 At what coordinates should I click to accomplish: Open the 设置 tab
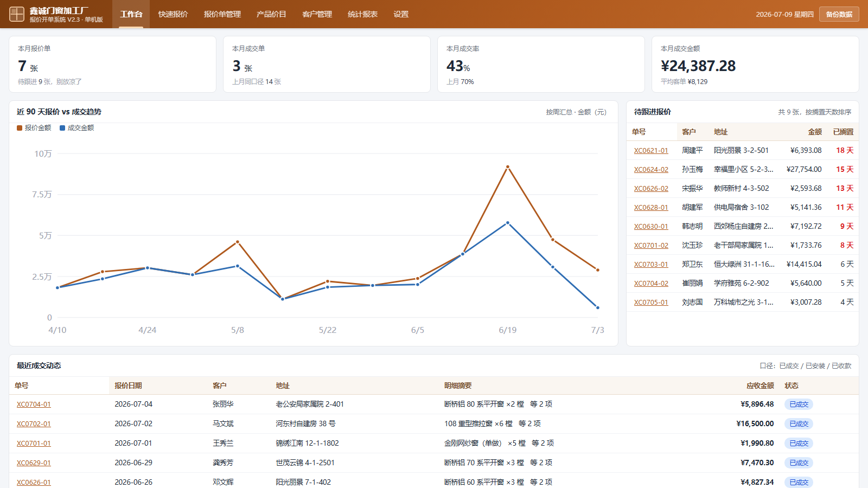pos(401,14)
